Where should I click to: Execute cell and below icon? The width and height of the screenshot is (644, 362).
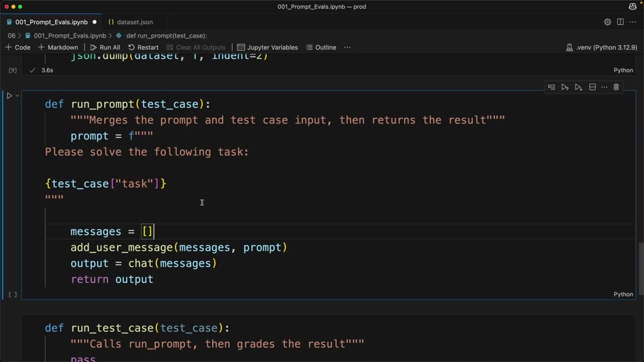(x=579, y=87)
